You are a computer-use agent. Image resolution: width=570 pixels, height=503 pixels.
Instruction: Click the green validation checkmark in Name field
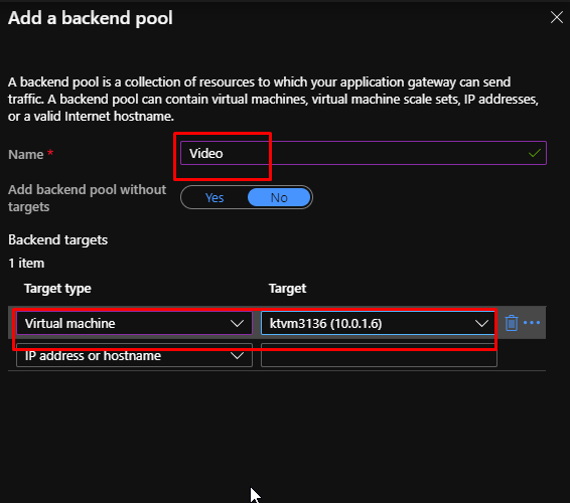pyautogui.click(x=534, y=153)
